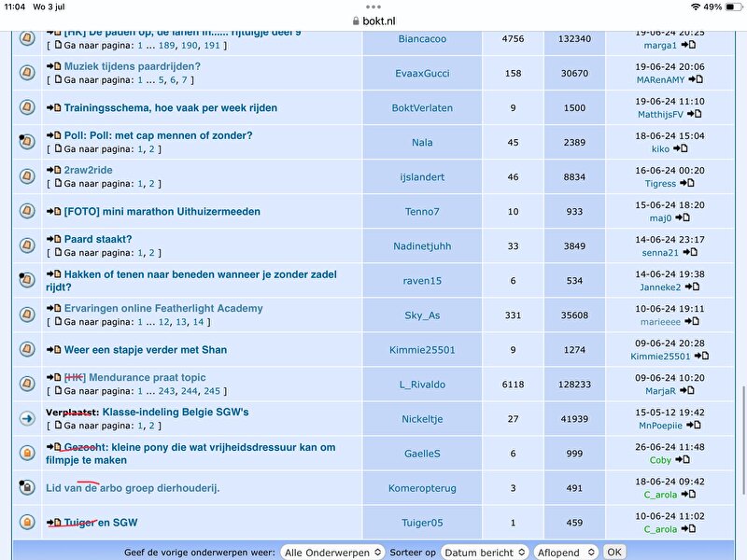Image resolution: width=747 pixels, height=560 pixels.
Task: Click view count 35608 in Featherlight row
Action: click(x=574, y=315)
